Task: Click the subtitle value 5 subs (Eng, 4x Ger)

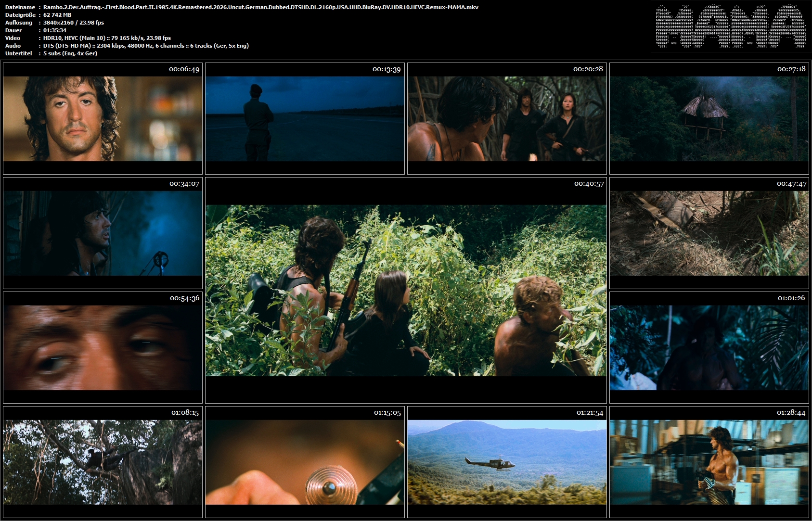Action: pyautogui.click(x=70, y=53)
